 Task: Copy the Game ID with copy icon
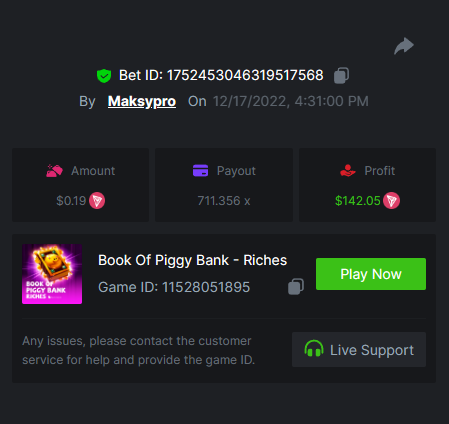pyautogui.click(x=296, y=287)
